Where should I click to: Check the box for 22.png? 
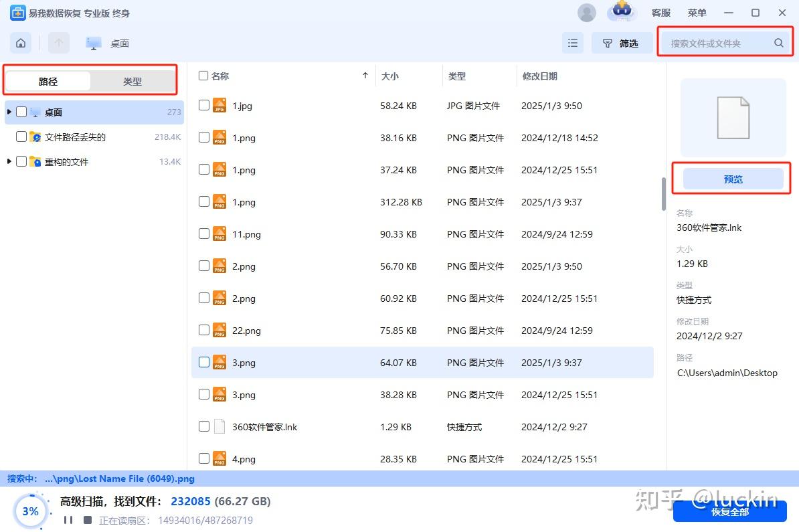pos(204,330)
